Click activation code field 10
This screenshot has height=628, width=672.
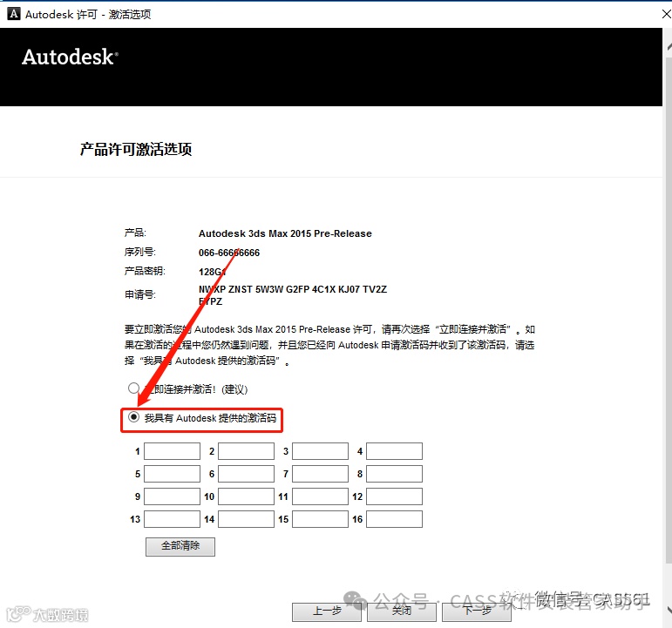click(246, 496)
